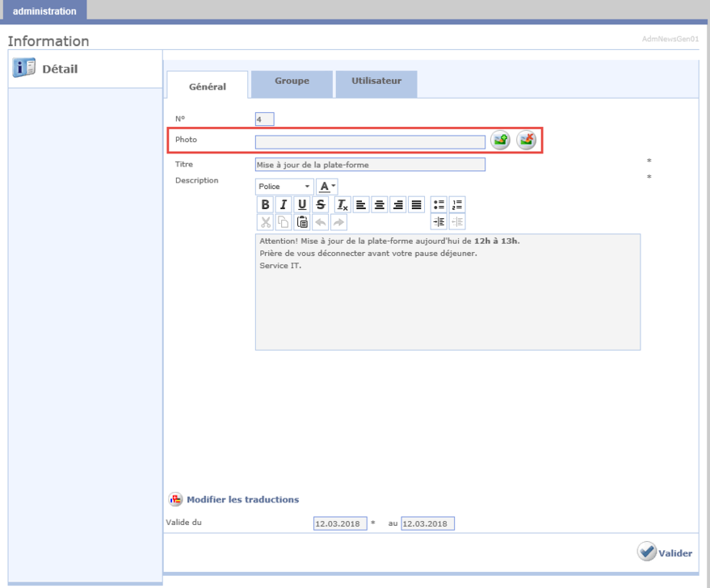The image size is (710, 588).
Task: Click the Valider button
Action: click(665, 552)
